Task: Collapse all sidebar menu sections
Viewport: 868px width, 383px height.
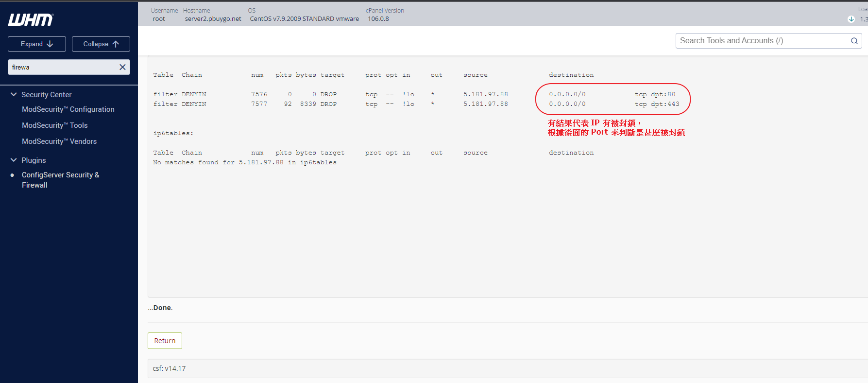Action: point(101,44)
